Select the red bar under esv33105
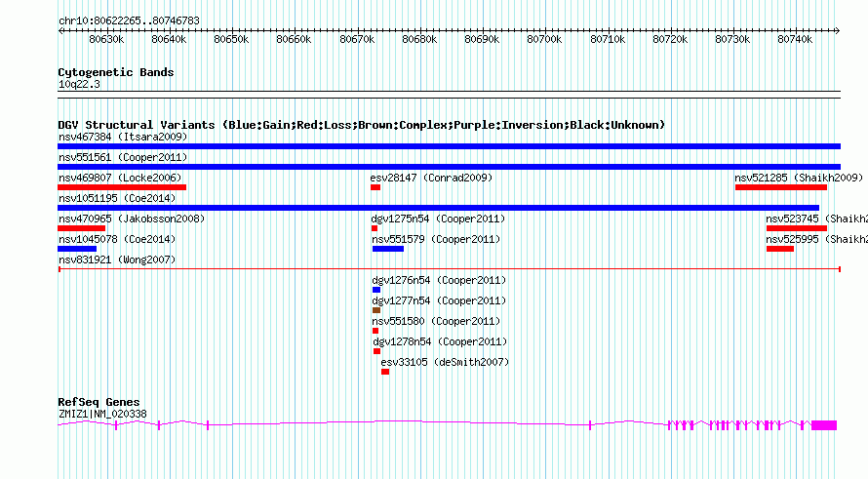868x479 pixels. pos(385,372)
